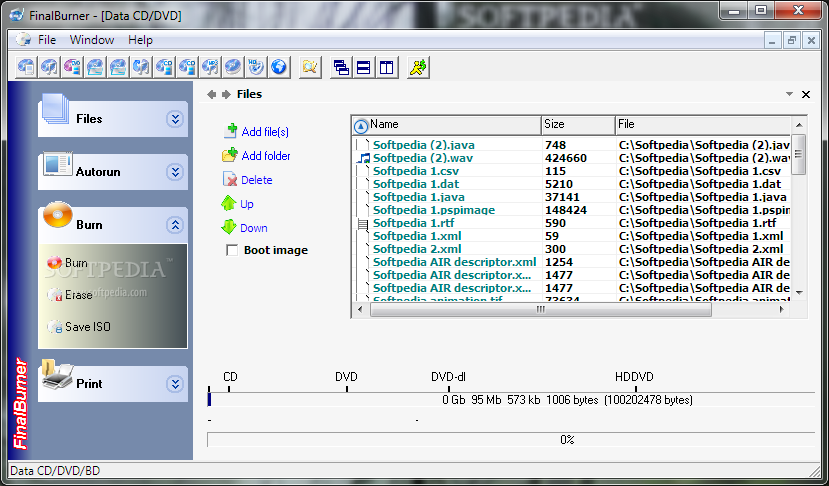The image size is (829, 486).
Task: Click the tile windows horizontally icon
Action: (364, 67)
